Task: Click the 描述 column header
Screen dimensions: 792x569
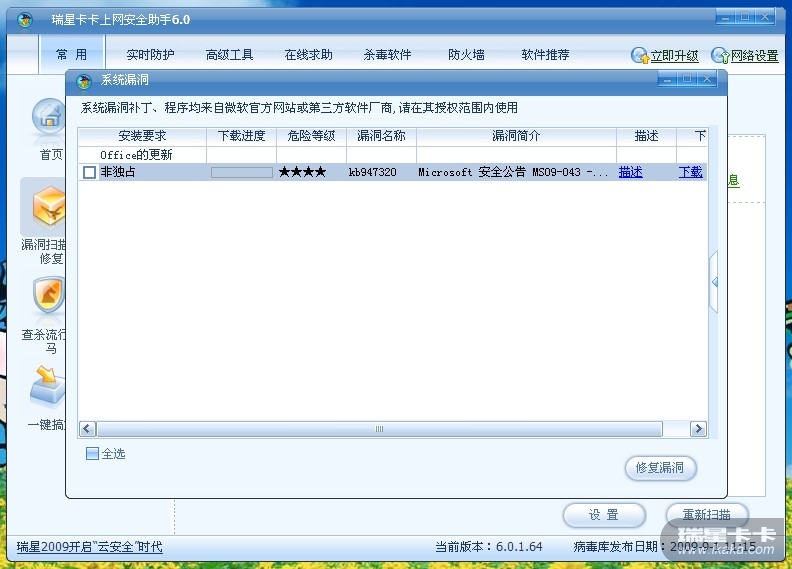Action: (x=647, y=136)
